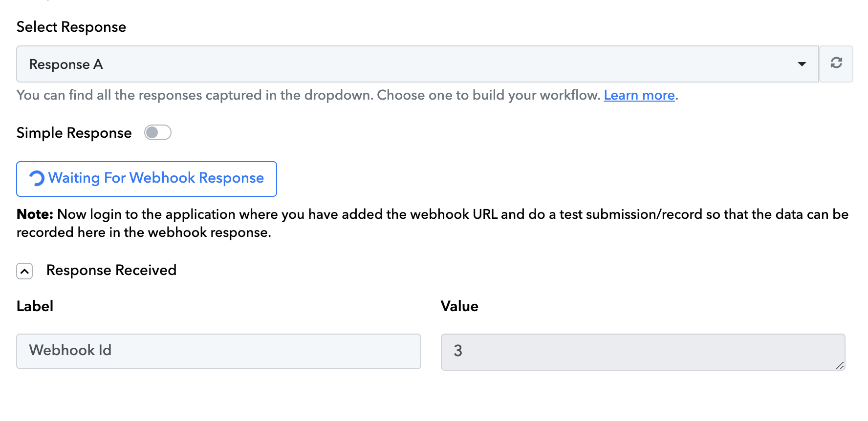Click the resize grip on the Value box

[x=840, y=365]
